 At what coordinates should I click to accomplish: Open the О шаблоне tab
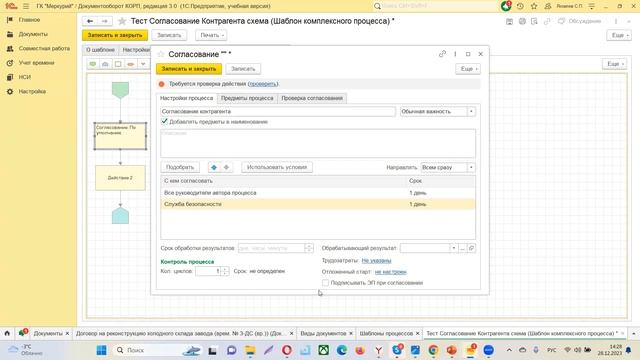(100, 50)
